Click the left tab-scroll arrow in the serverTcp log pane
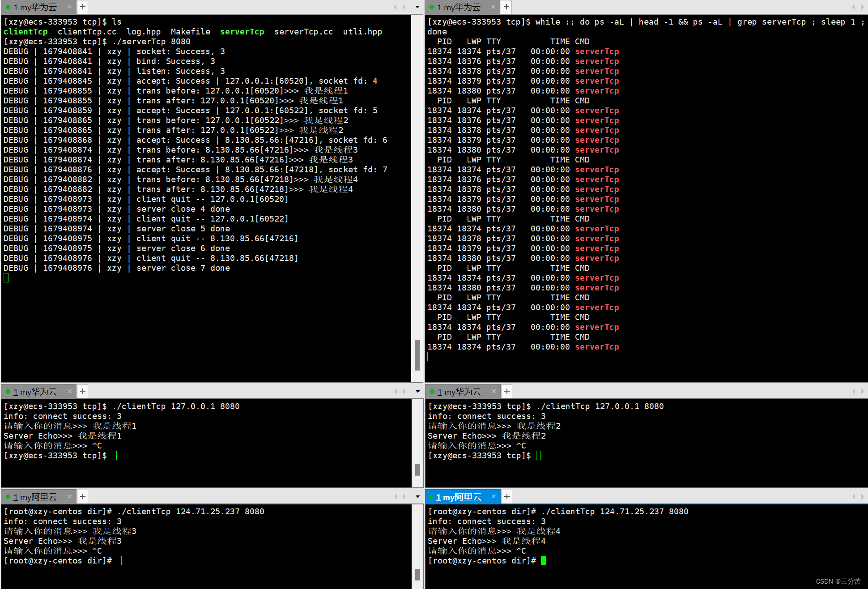The image size is (868, 589). [395, 7]
